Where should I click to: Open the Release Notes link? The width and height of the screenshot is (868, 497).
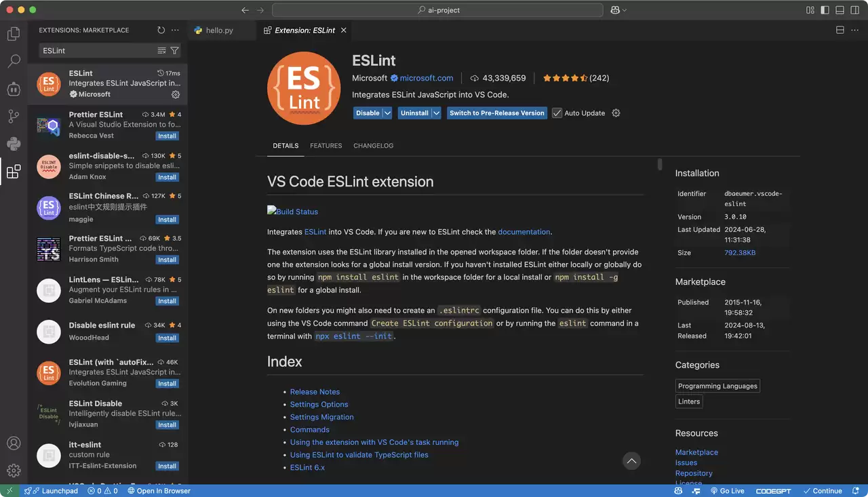tap(315, 392)
